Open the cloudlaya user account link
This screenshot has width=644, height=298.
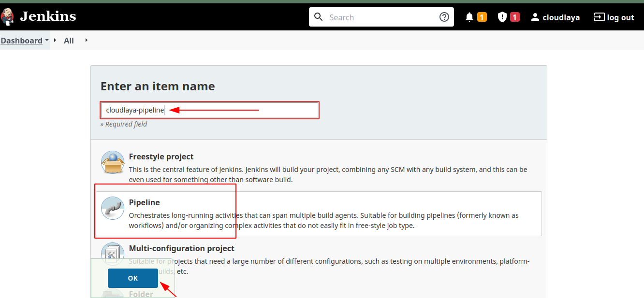(x=561, y=17)
